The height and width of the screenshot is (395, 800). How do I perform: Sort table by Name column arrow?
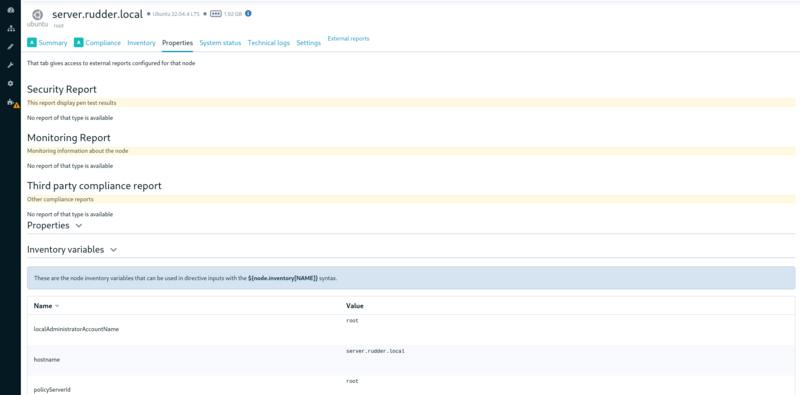57,306
